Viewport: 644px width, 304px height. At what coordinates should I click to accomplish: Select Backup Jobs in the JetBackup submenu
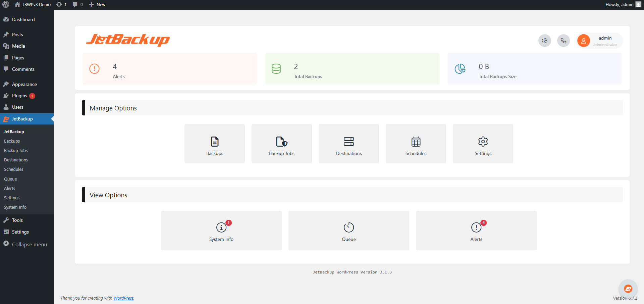coord(16,150)
